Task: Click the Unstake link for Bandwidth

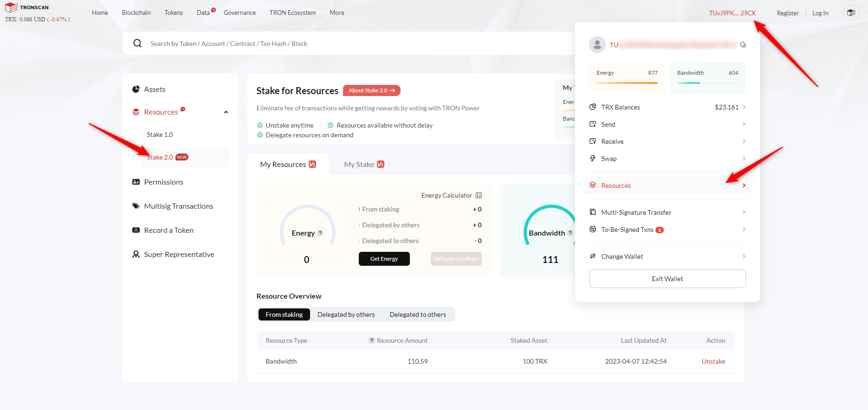Action: pyautogui.click(x=713, y=361)
